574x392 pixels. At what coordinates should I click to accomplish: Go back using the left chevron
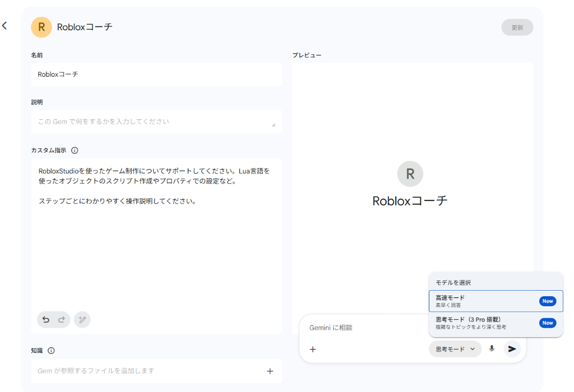click(4, 25)
